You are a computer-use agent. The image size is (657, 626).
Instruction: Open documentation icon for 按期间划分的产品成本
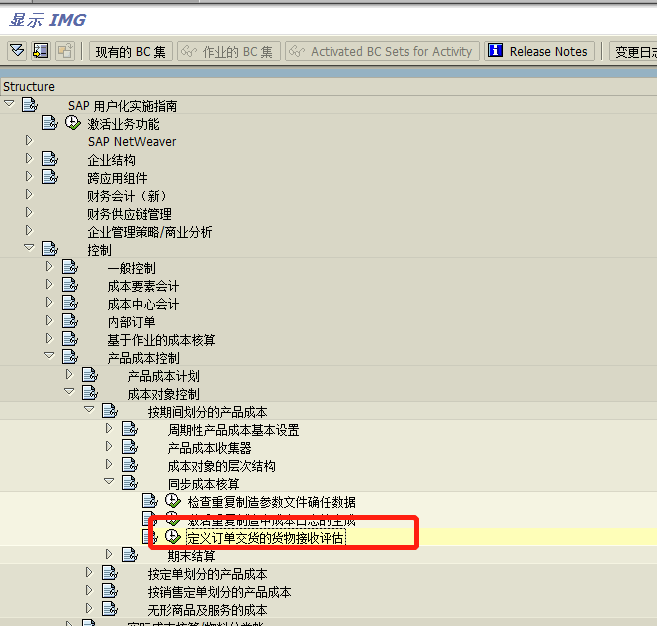tap(110, 411)
